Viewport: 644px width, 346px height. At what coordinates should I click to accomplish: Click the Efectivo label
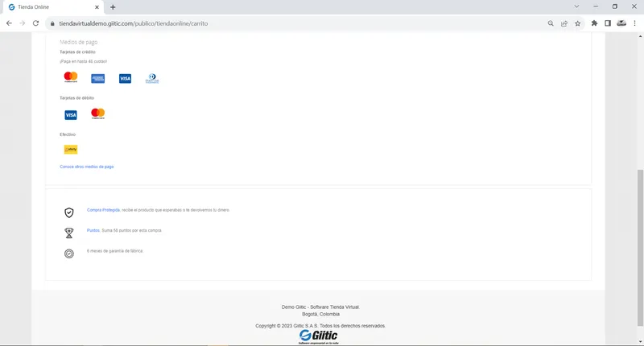tap(68, 134)
